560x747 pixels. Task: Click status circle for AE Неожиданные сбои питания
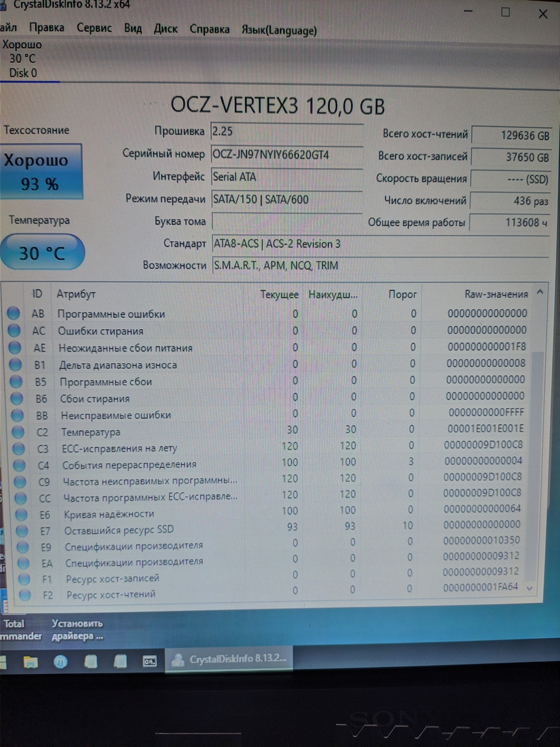[x=15, y=347]
